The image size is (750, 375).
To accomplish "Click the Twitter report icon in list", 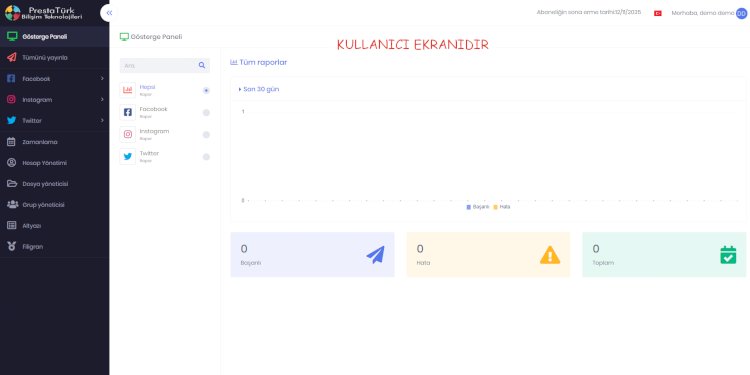I will tap(128, 156).
